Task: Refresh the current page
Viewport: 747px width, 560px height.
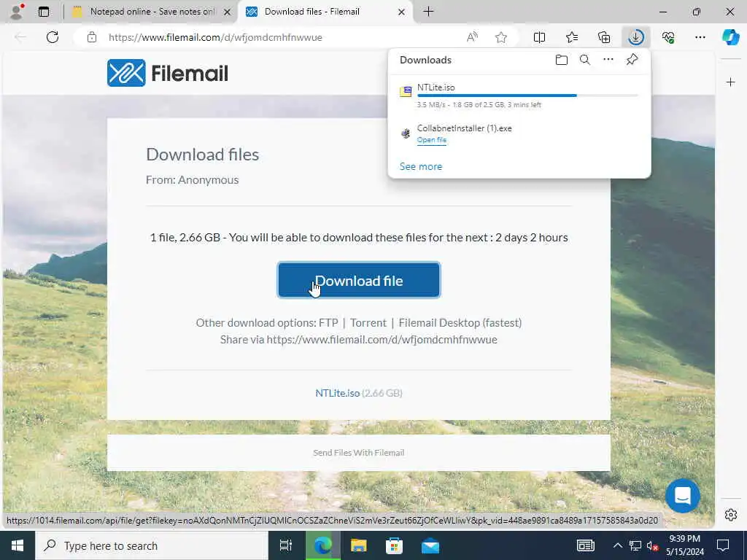Action: point(53,37)
